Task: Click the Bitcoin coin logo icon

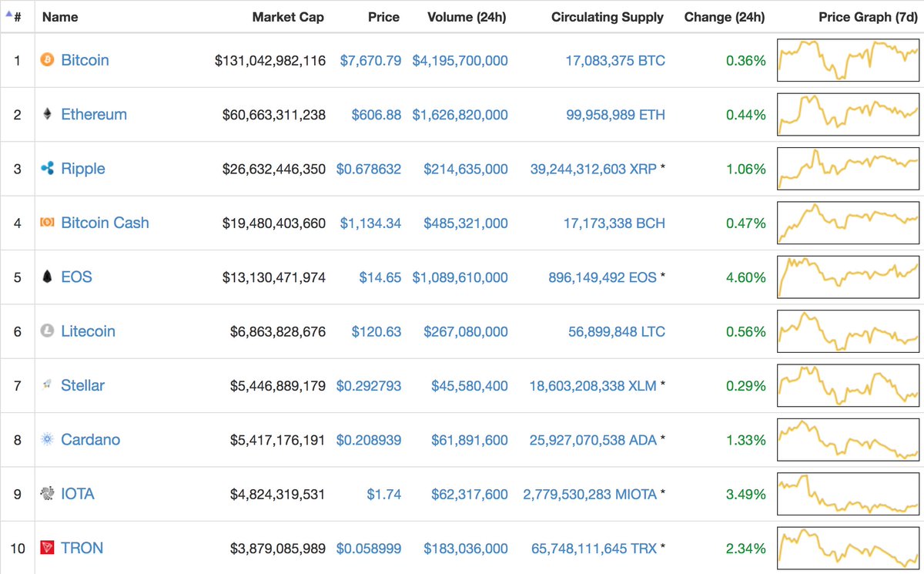Action: pos(48,60)
